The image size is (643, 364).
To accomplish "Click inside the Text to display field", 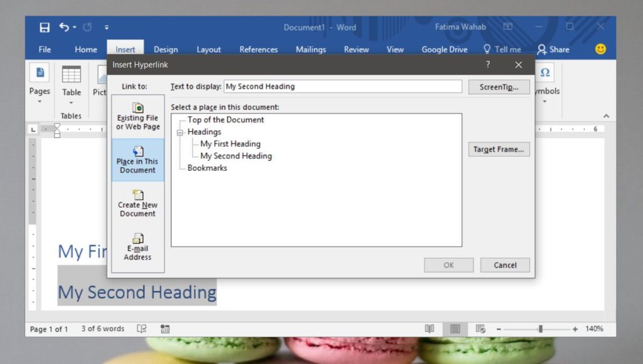I will 342,86.
